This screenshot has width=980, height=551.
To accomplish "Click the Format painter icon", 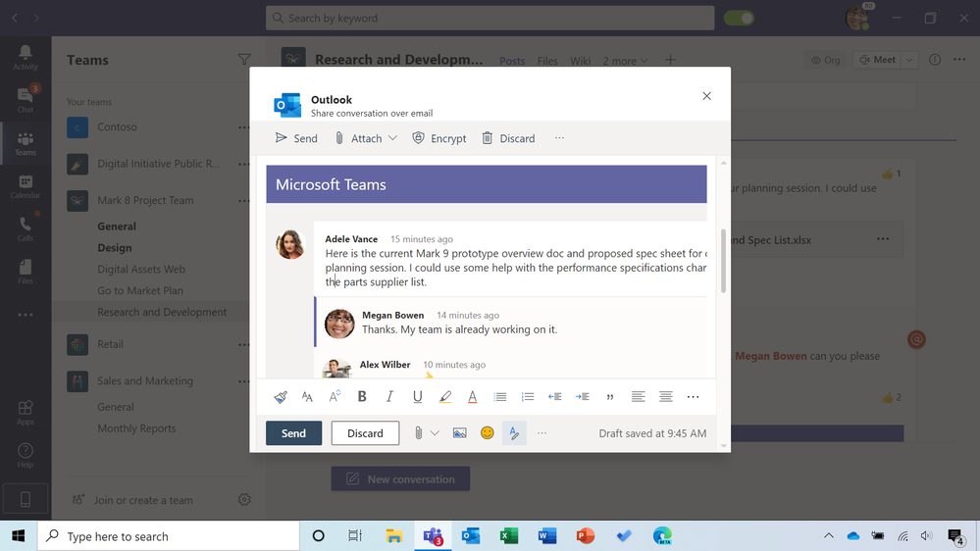I will (x=281, y=397).
